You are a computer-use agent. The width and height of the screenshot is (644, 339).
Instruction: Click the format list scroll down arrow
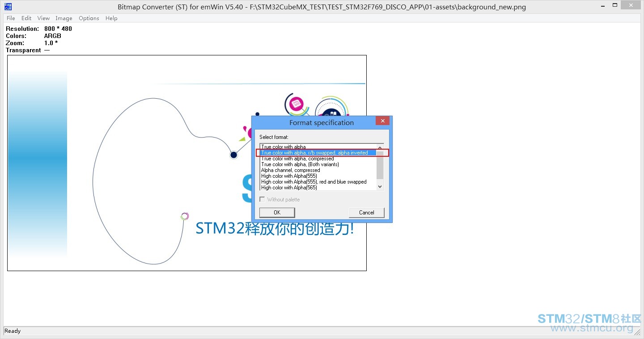pos(380,187)
